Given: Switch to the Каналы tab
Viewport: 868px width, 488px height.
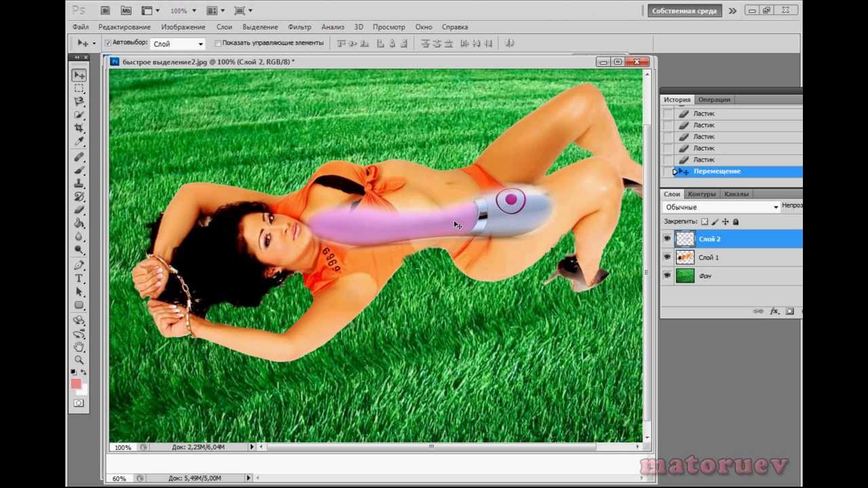Looking at the screenshot, I should 736,194.
